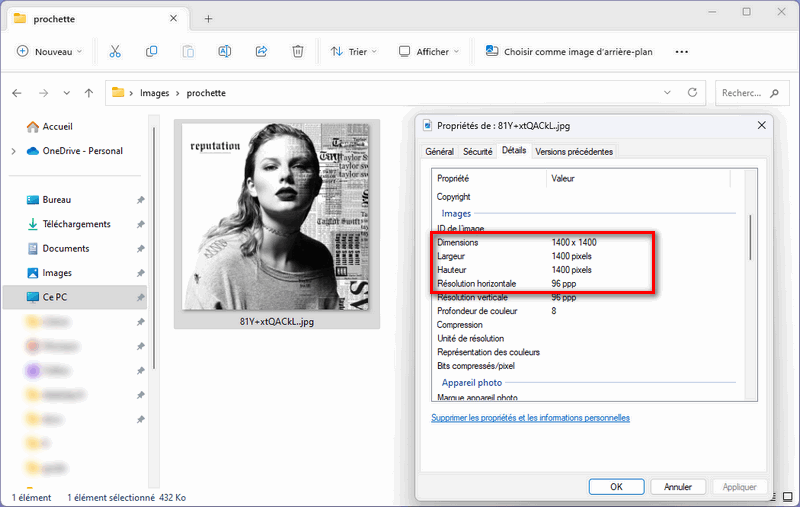Viewport: 800px width, 507px height.
Task: Unpin Bureau using its pin icon
Action: coord(140,200)
